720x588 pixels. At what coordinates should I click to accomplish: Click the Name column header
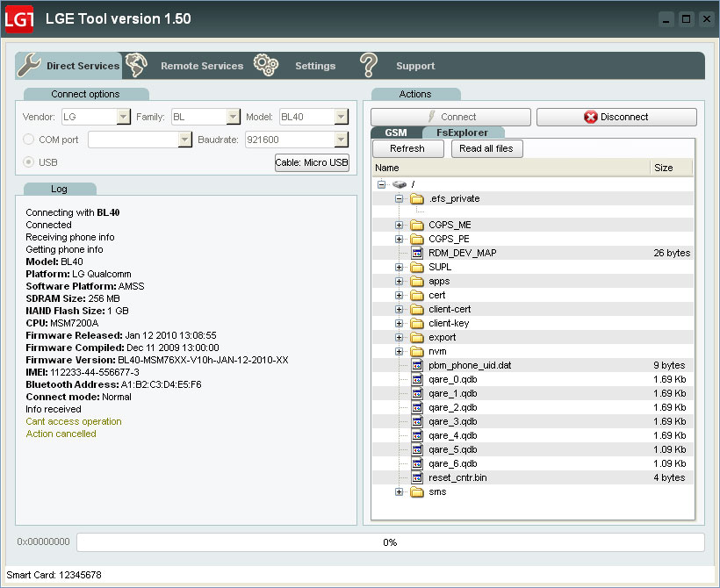511,168
